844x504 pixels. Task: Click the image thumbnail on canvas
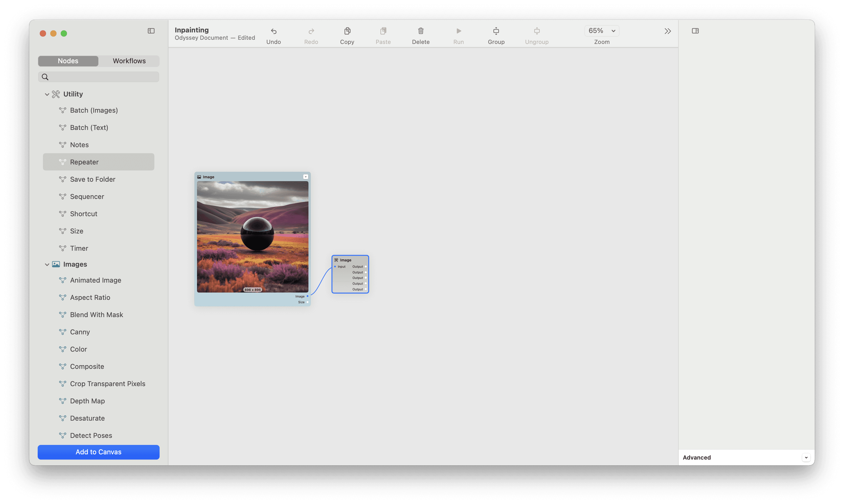coord(253,236)
